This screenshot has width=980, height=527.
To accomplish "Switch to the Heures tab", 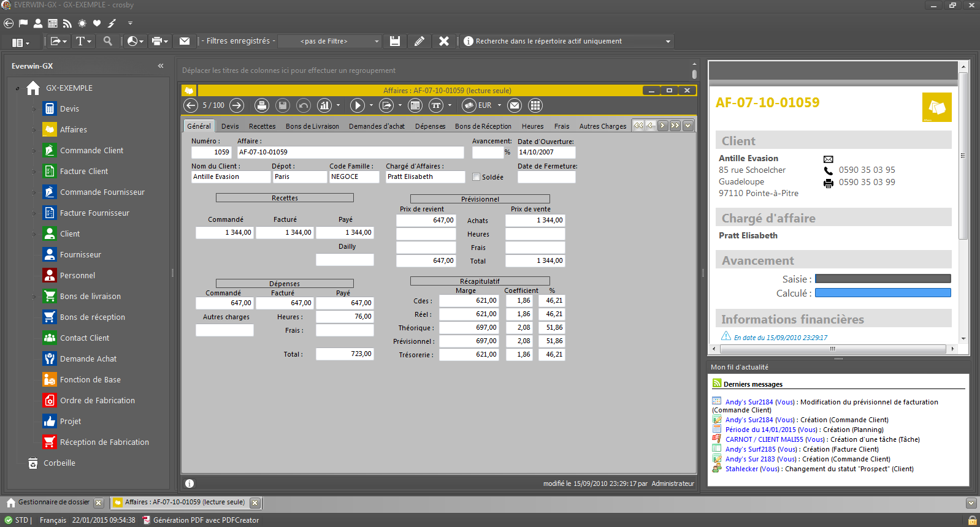I will coord(532,126).
